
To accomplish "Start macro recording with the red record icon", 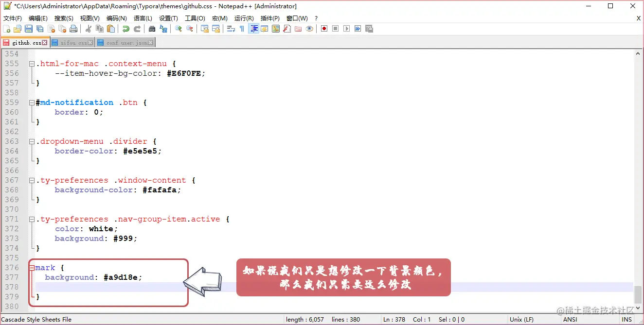I will [x=324, y=28].
